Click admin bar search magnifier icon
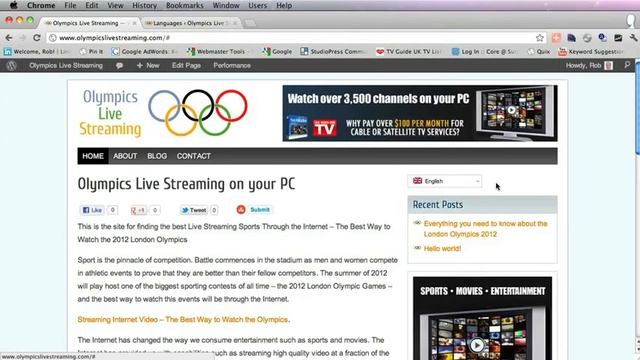This screenshot has width=640, height=360. tap(627, 65)
